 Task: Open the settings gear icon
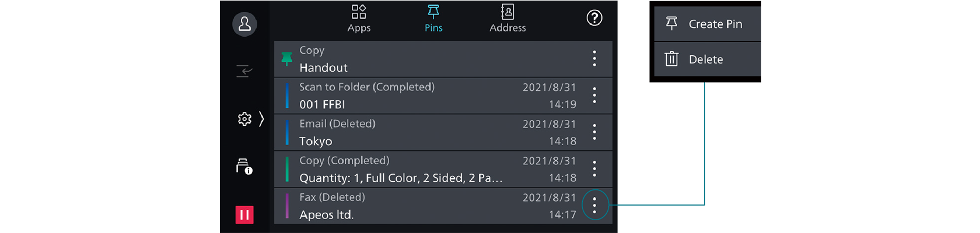click(244, 119)
